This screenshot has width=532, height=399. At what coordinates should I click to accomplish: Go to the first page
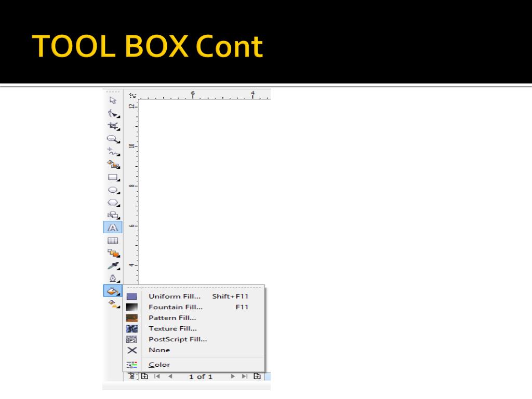click(x=157, y=376)
